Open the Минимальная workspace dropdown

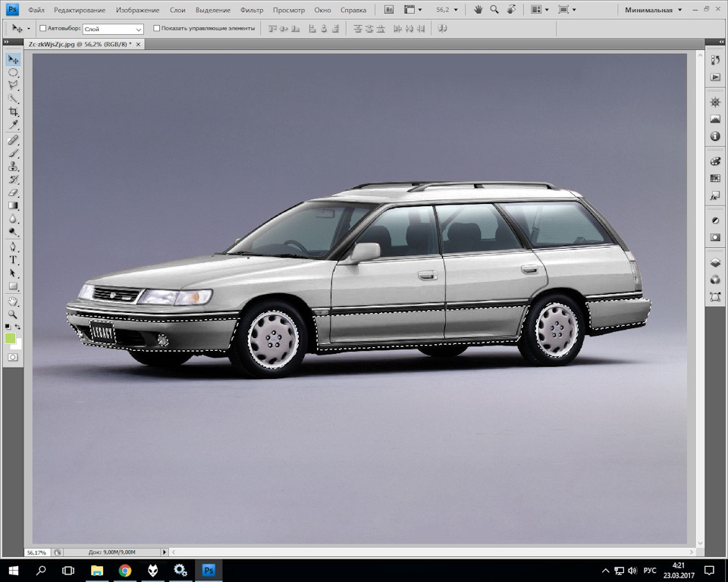coord(648,10)
